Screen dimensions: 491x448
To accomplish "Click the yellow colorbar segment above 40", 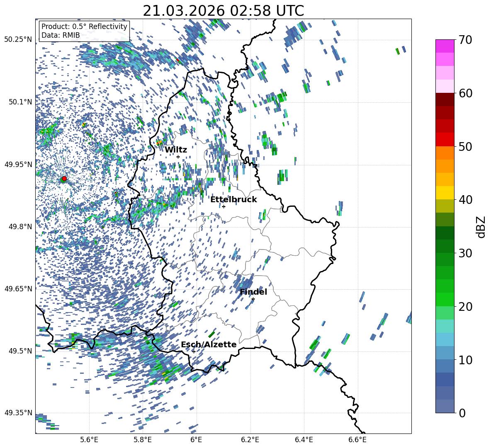I will click(445, 193).
